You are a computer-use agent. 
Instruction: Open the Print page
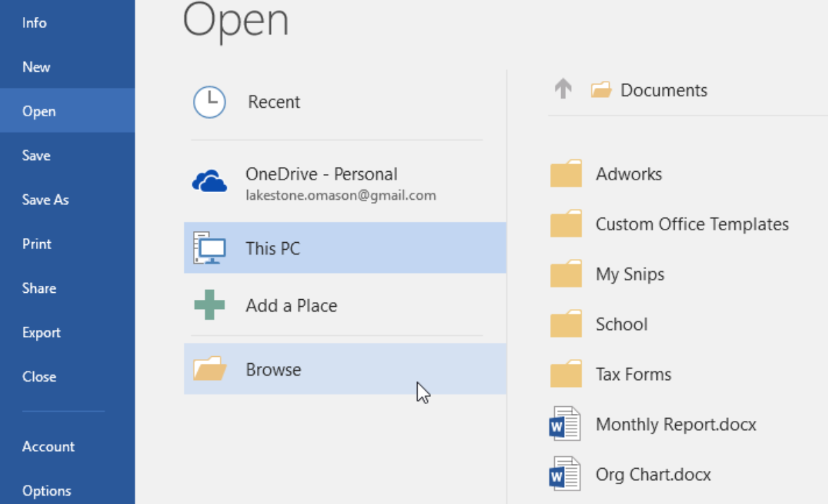click(37, 244)
